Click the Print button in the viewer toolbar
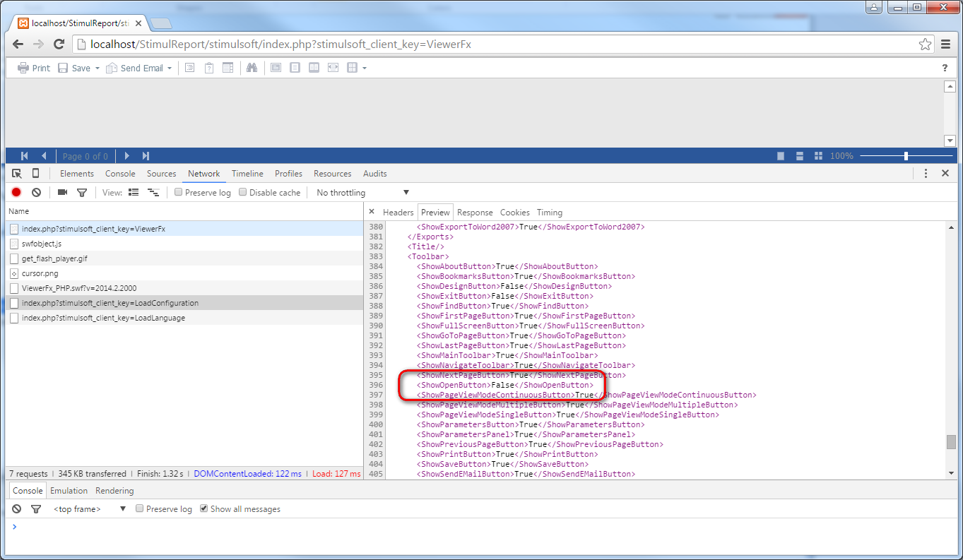 [x=34, y=68]
